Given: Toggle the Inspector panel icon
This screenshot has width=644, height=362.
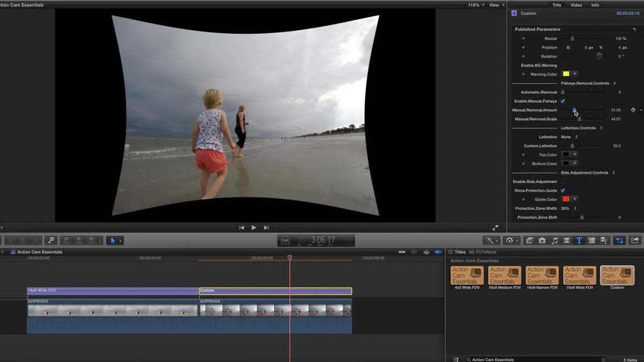Looking at the screenshot, I should coord(620,241).
